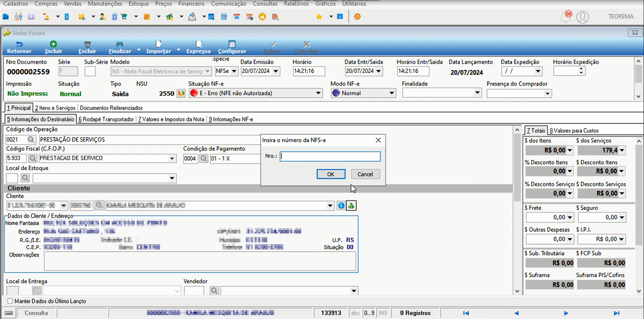Open the Data Emissão date dropdown

(x=275, y=71)
